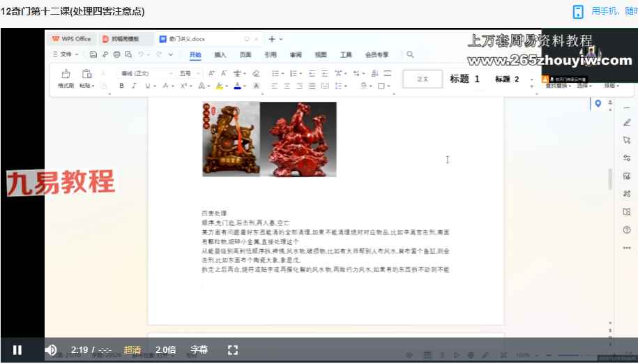Viewport: 638px width, 364px height.
Task: Decrease paragraph indent
Action: [312, 74]
